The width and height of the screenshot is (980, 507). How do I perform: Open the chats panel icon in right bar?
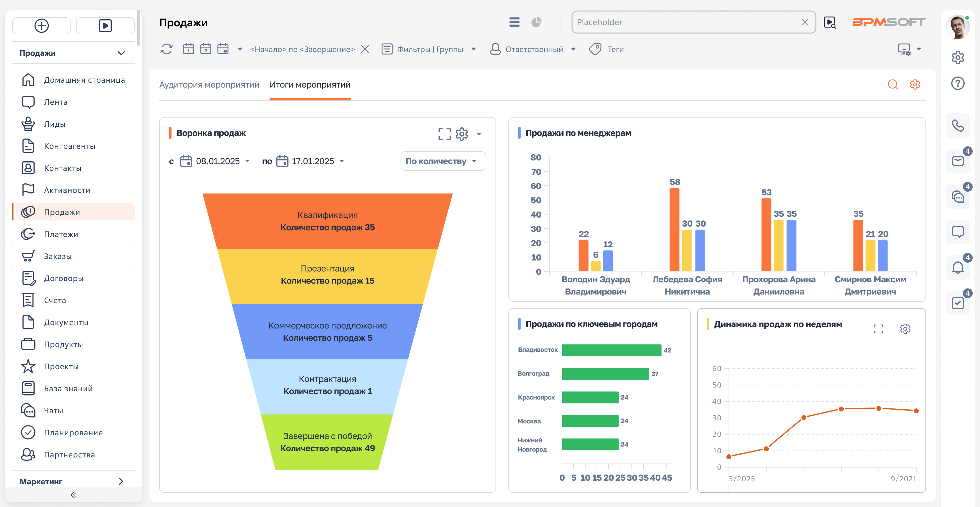[x=958, y=197]
